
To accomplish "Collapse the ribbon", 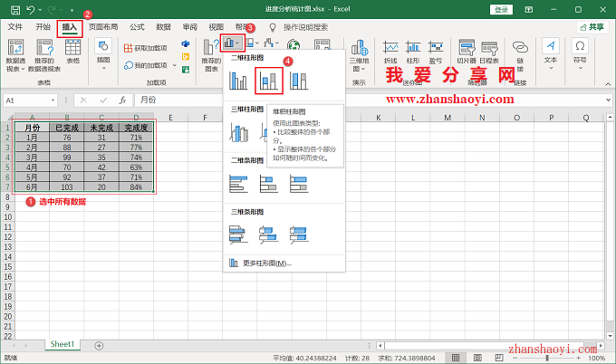I will click(608, 84).
